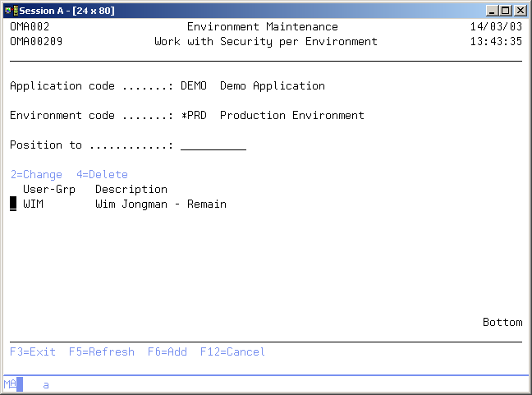Click F5=Refresh at the bottom
This screenshot has height=395, width=532.
[x=101, y=352]
